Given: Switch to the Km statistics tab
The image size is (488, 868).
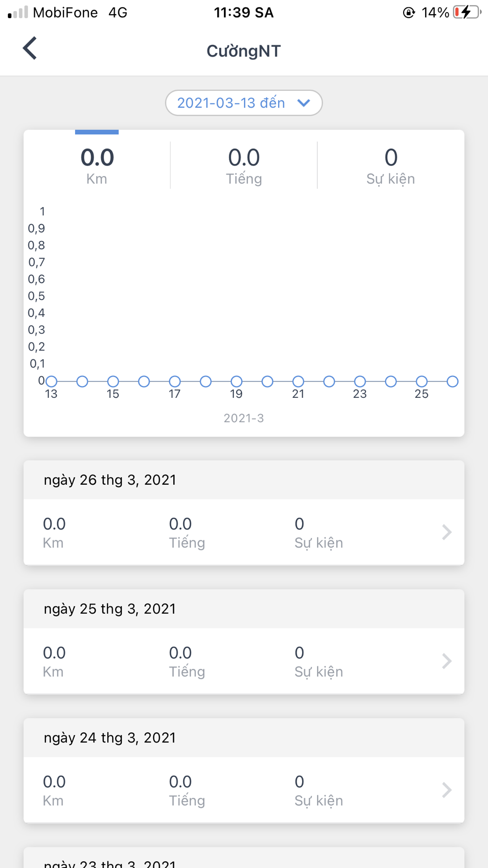Looking at the screenshot, I should [x=97, y=165].
